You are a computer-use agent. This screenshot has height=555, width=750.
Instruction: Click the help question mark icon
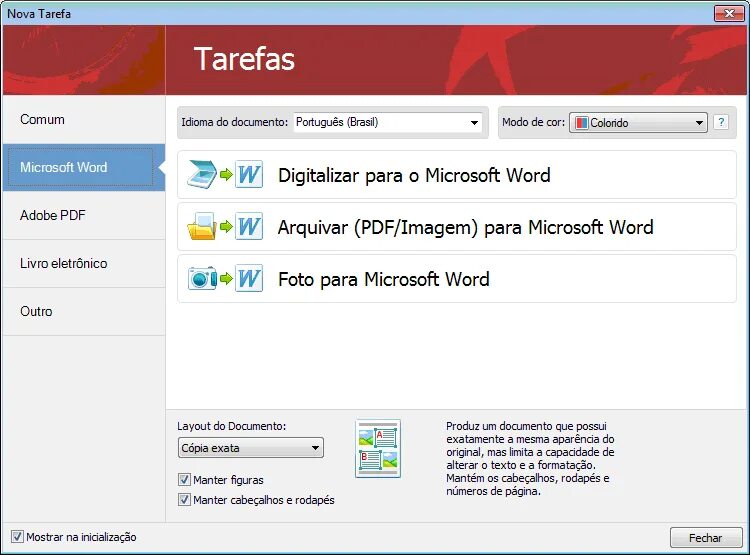point(721,122)
